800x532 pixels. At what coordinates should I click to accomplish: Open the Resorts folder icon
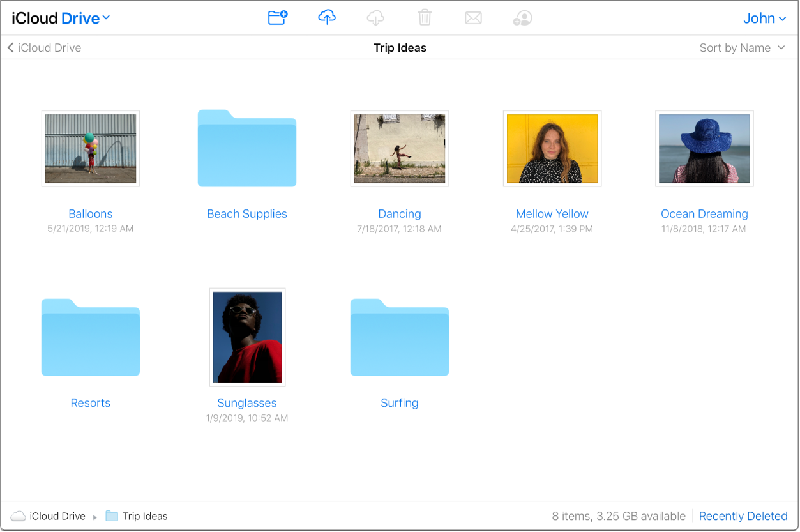[x=91, y=338]
